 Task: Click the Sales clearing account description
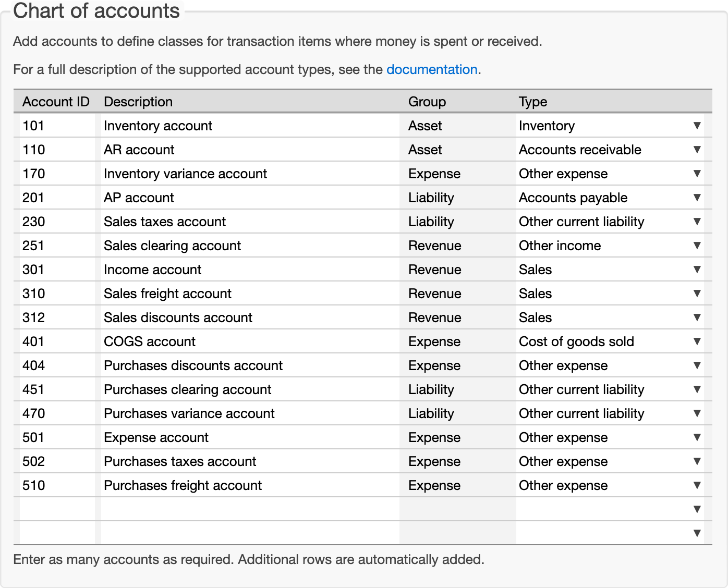(249, 246)
